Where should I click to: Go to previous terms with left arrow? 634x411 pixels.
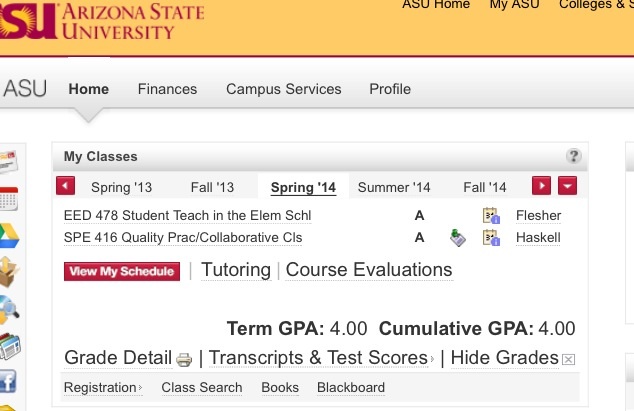click(x=66, y=186)
